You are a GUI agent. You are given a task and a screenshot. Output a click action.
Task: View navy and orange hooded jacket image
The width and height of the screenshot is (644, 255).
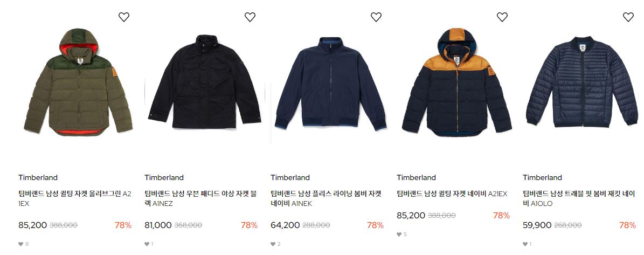click(x=456, y=82)
